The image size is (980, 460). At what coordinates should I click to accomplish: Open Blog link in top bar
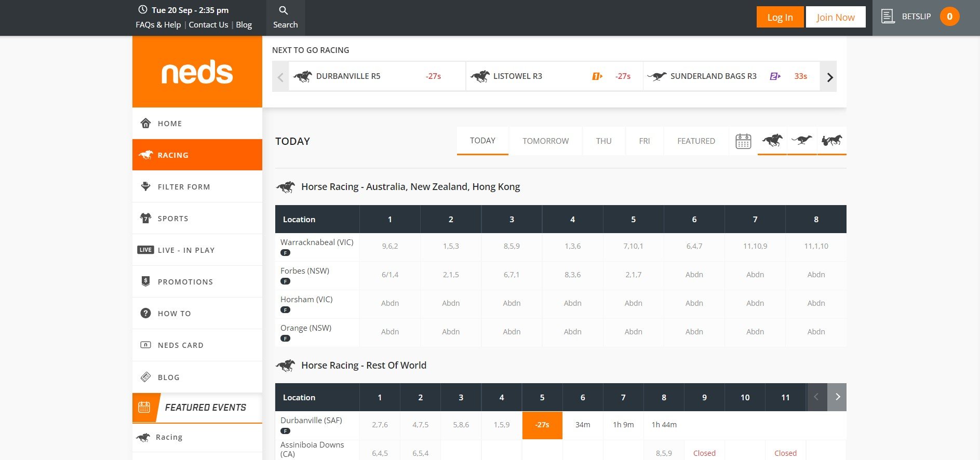tap(244, 25)
